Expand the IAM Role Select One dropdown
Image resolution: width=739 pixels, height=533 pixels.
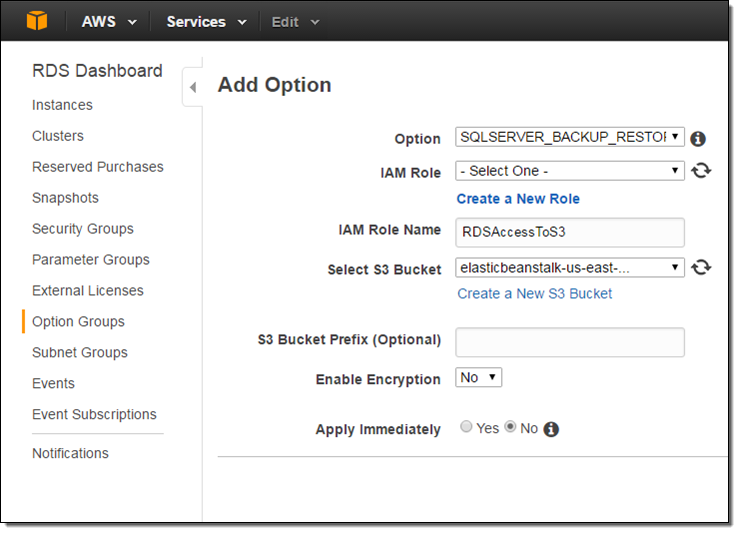click(569, 171)
